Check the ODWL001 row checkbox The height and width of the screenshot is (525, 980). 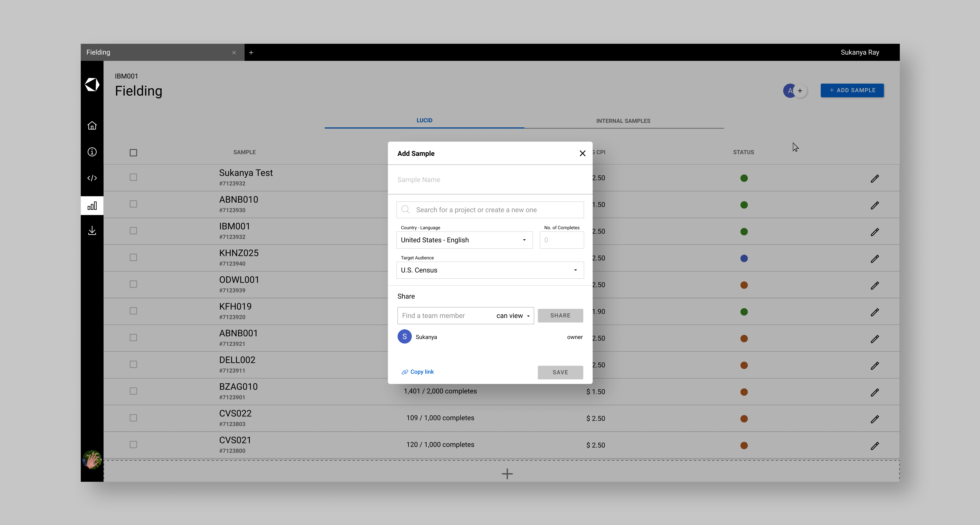133,284
